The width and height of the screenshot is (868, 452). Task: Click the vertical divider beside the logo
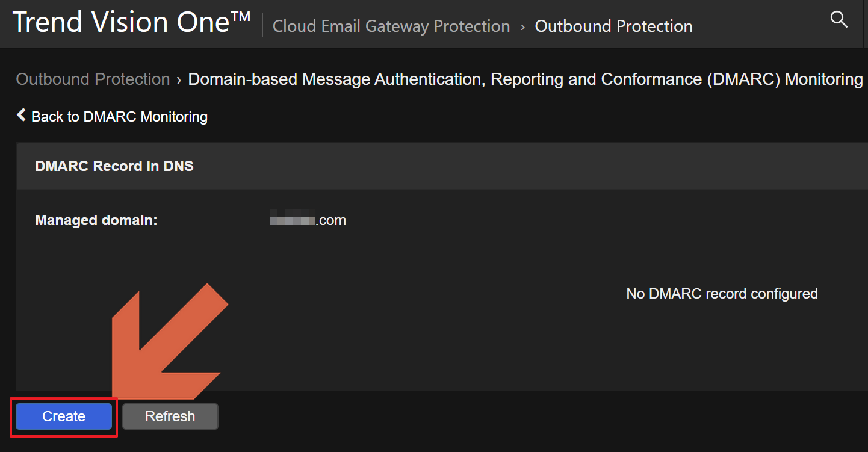point(262,25)
